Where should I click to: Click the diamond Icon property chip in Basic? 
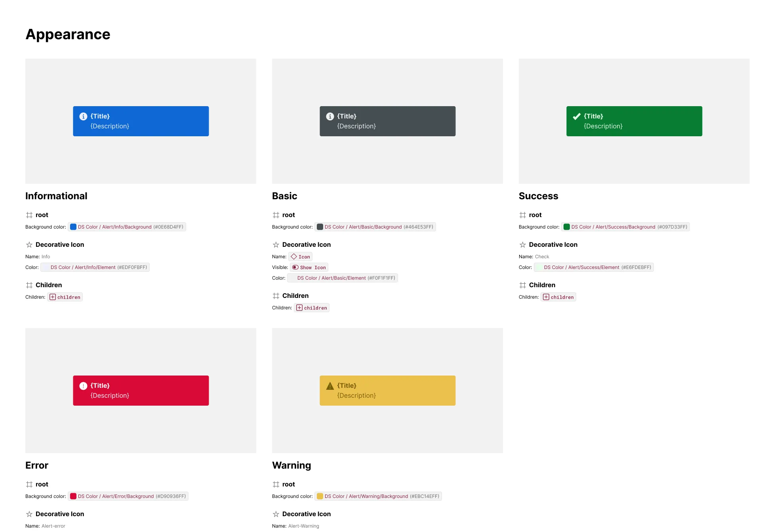[x=300, y=257]
